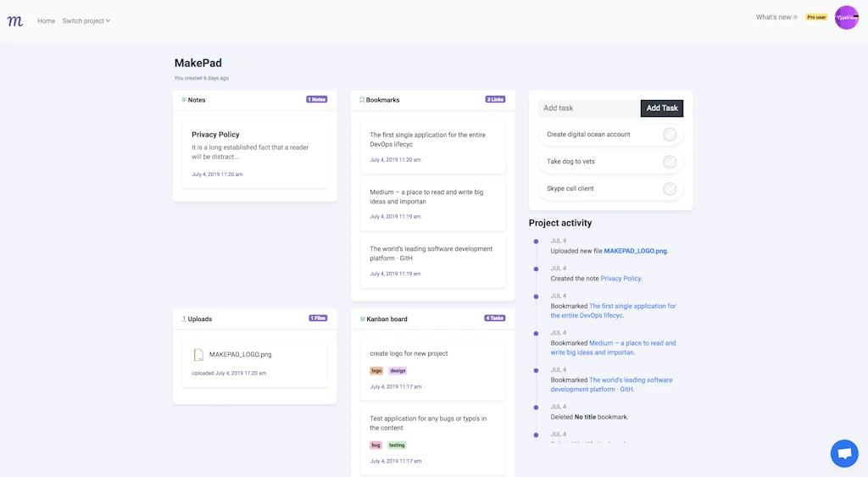This screenshot has width=868, height=477.
Task: Click the MakePad logo in the navbar
Action: pyautogui.click(x=15, y=21)
